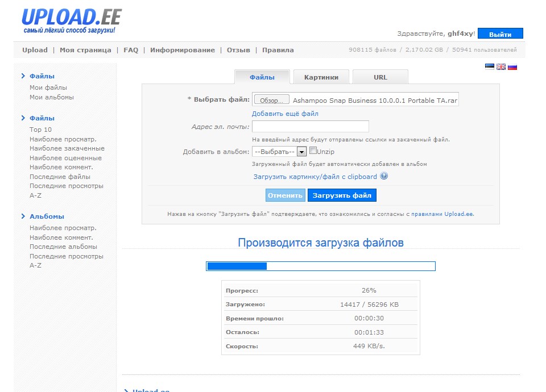Open the URL tab
Screen dimensions: 546x392
click(x=380, y=77)
